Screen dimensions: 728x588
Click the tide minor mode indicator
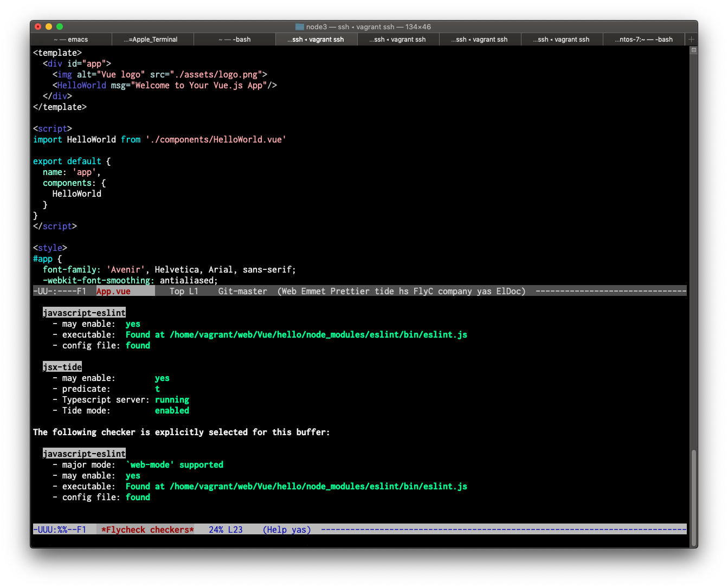pyautogui.click(x=384, y=291)
